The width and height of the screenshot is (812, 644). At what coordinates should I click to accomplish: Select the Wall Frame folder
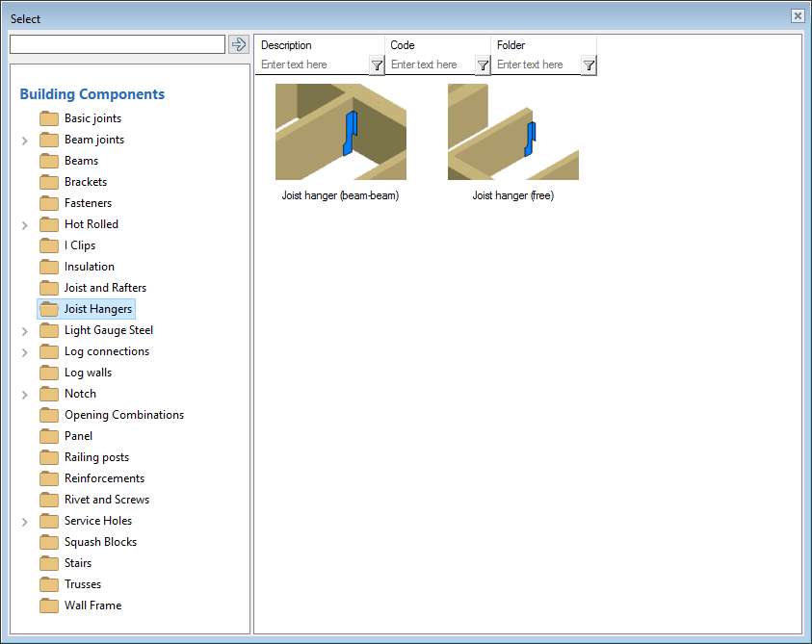tap(92, 605)
